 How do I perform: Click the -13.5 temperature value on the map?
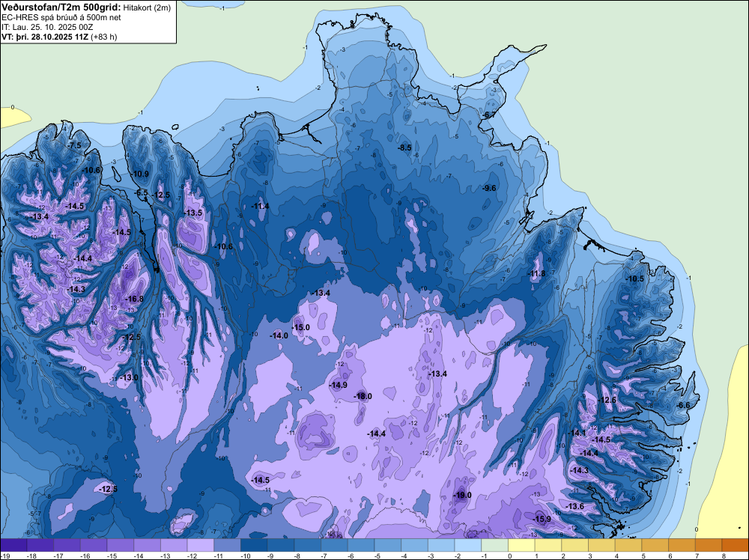click(193, 213)
